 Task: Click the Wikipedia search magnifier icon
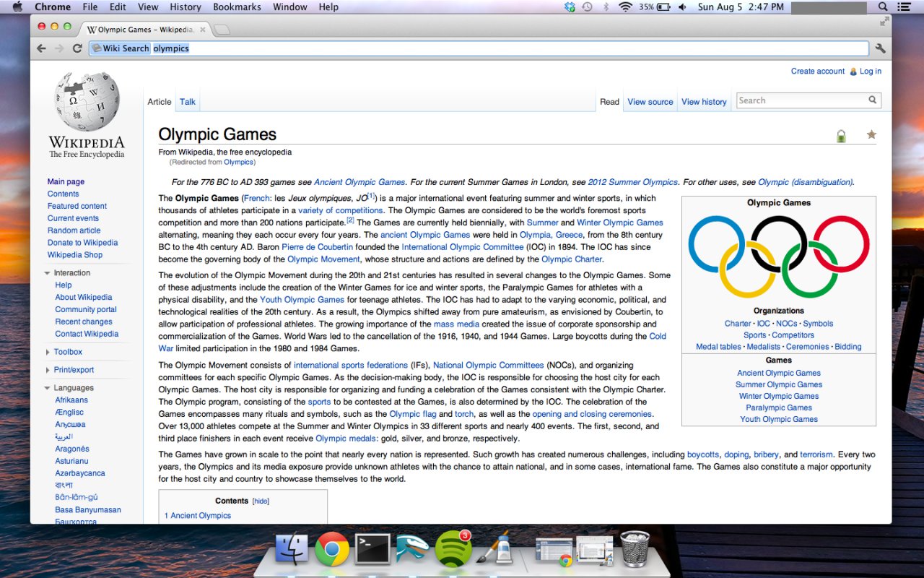tap(872, 100)
